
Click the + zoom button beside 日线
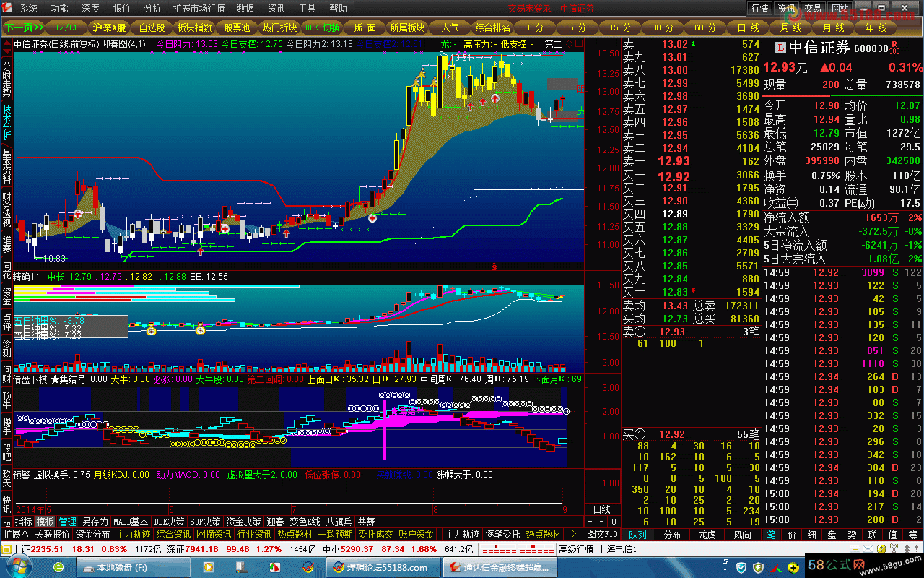(590, 521)
